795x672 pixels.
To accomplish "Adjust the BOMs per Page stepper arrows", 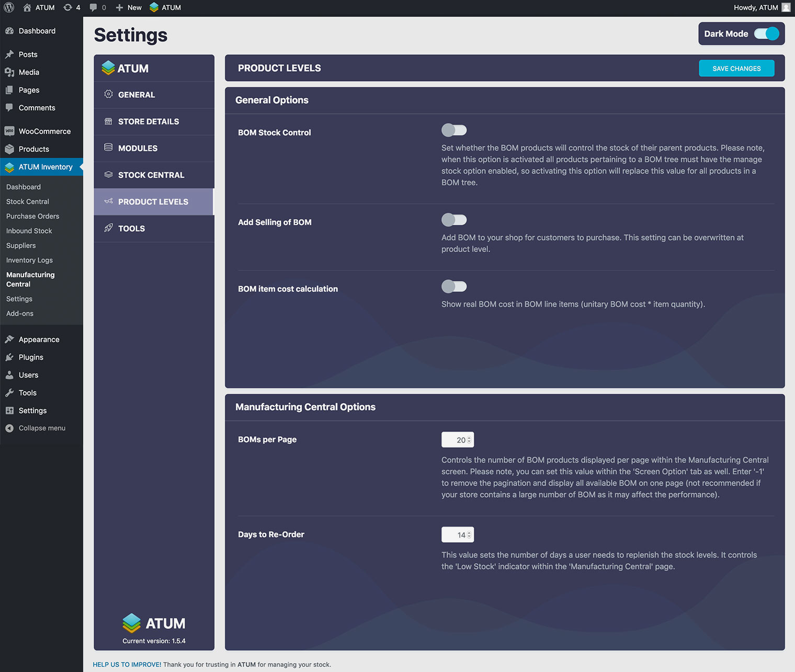I will 469,440.
